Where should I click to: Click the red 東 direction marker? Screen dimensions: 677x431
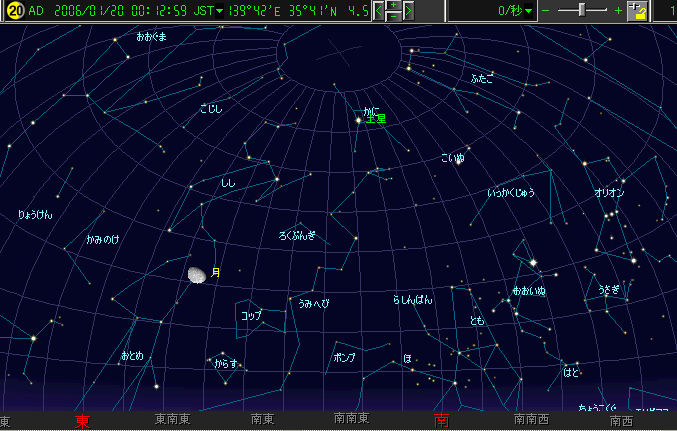83,421
